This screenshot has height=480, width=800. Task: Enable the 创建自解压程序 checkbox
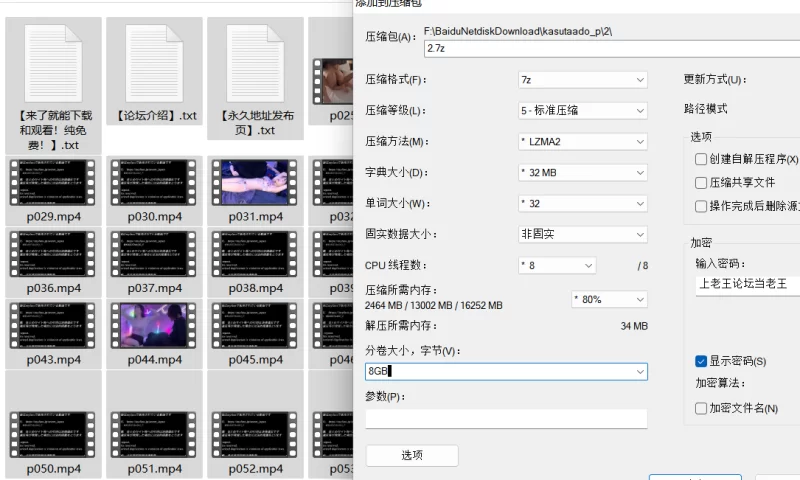click(701, 159)
